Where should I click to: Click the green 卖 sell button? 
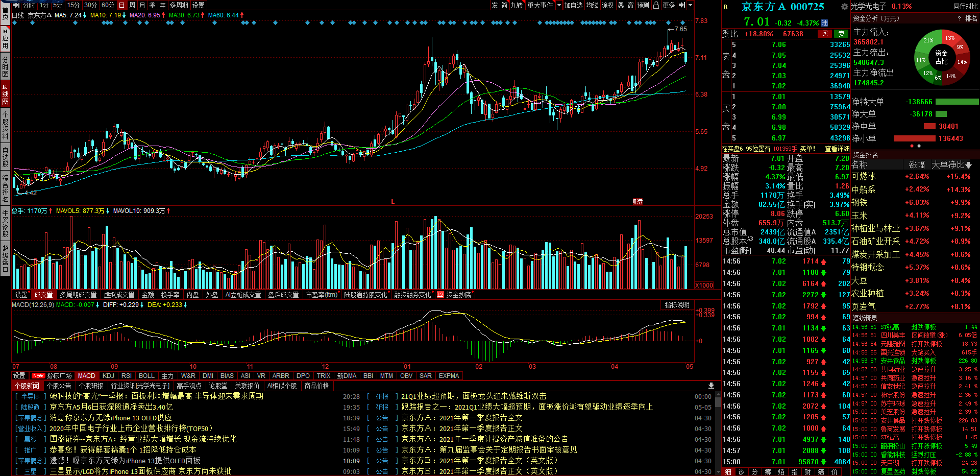coord(842,34)
